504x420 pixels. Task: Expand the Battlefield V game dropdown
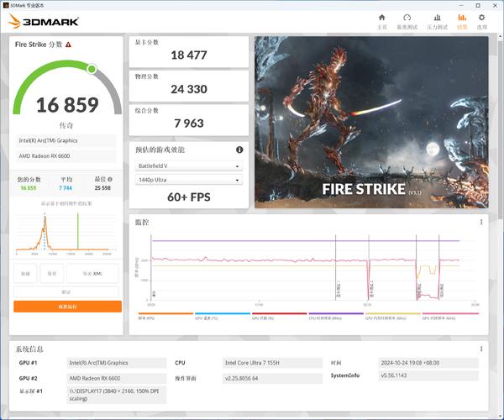[189, 165]
